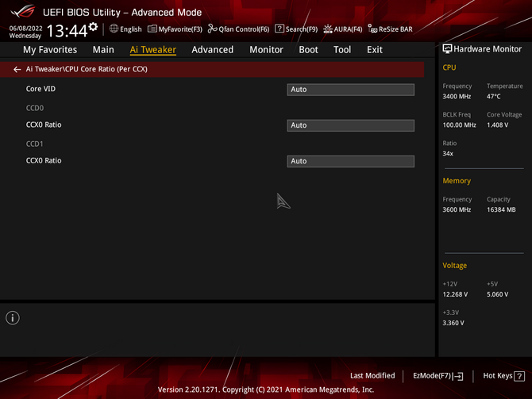The width and height of the screenshot is (532, 399).
Task: Click Memory capacity value 16384 MB
Action: pos(501,210)
